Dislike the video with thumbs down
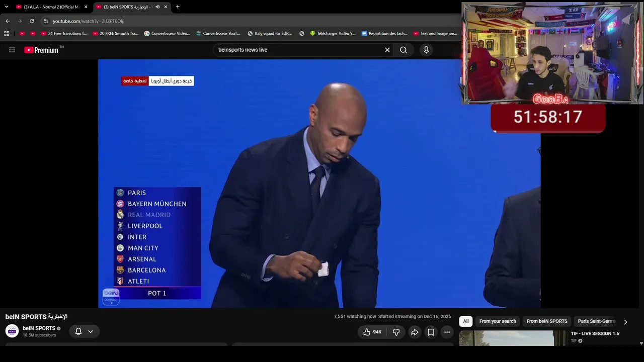Image resolution: width=644 pixels, height=362 pixels. tap(396, 332)
